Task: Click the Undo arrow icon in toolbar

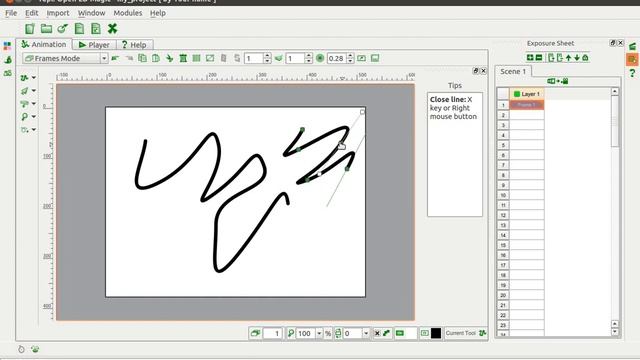Action: coord(115,58)
